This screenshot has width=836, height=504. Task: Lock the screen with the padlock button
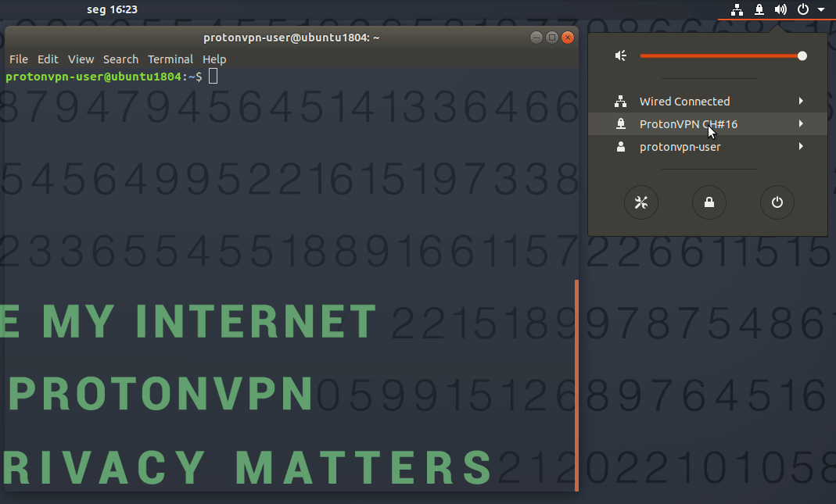tap(709, 202)
